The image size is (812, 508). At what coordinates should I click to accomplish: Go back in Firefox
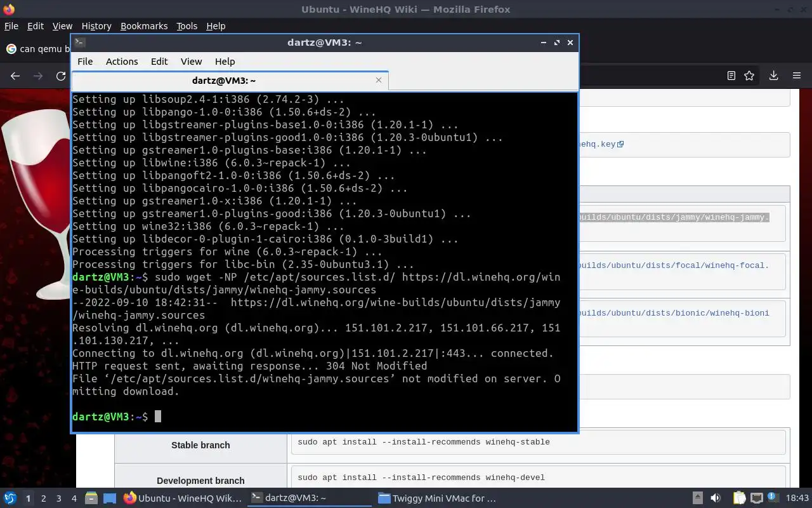pyautogui.click(x=15, y=76)
